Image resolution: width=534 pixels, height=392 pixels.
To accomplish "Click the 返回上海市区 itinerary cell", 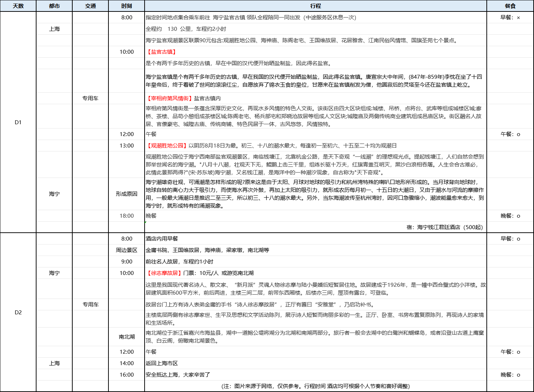I will click(162, 363).
